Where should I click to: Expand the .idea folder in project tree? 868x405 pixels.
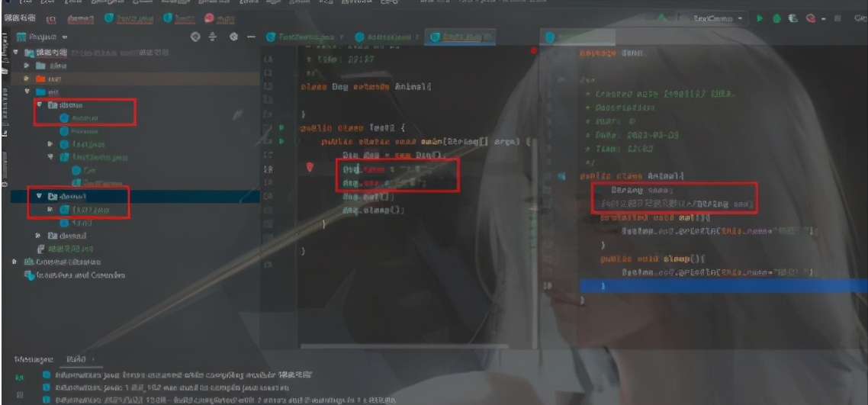pos(26,66)
